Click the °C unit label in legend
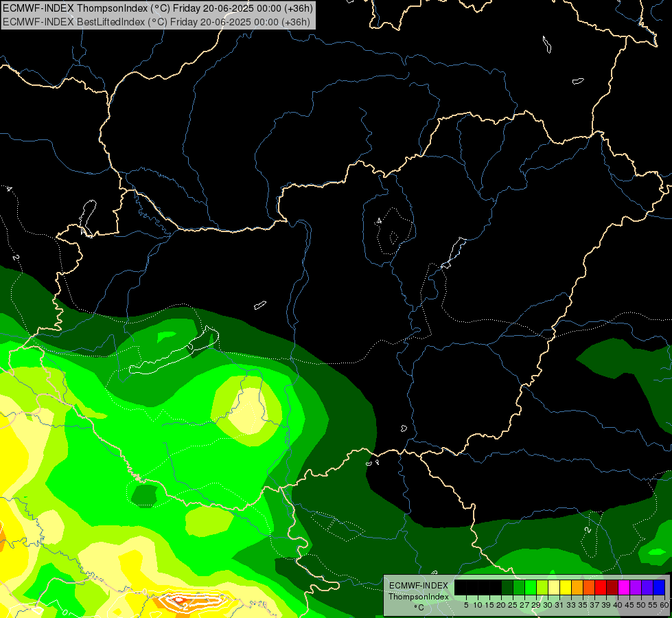 [x=419, y=608]
